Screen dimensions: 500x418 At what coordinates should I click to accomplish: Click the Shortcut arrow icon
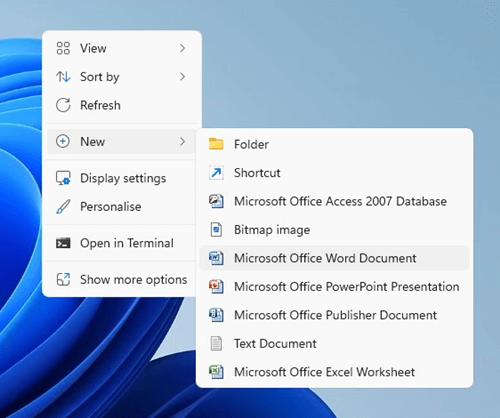[216, 173]
